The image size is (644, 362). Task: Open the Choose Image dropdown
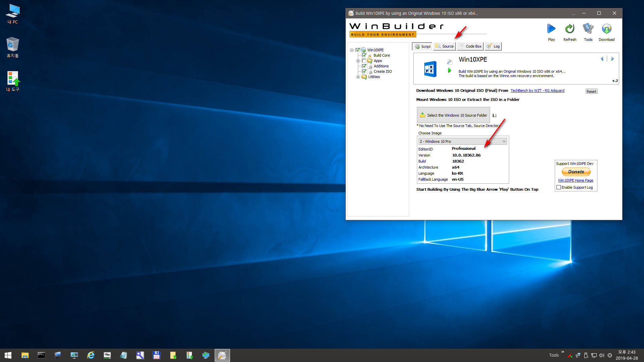point(463,141)
